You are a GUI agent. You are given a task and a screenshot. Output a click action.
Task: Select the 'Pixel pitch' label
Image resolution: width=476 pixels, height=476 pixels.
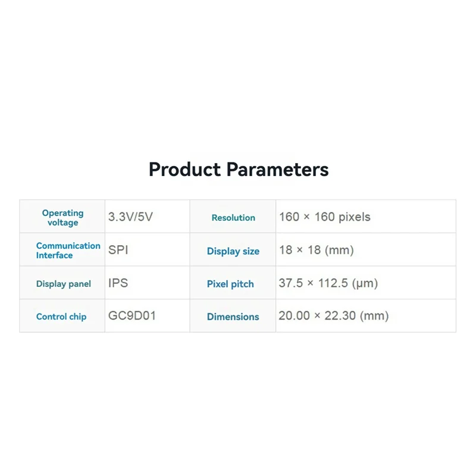click(x=230, y=284)
